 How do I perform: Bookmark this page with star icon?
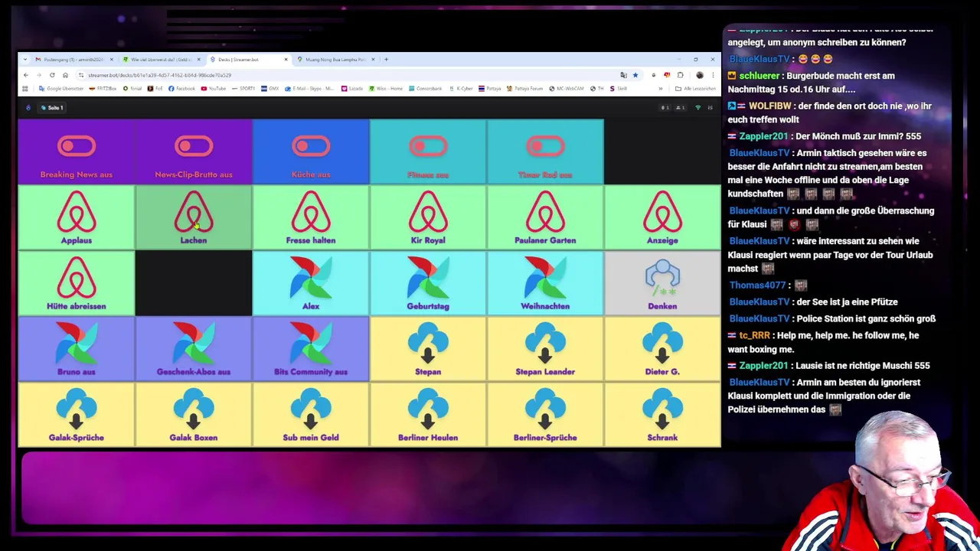click(635, 75)
